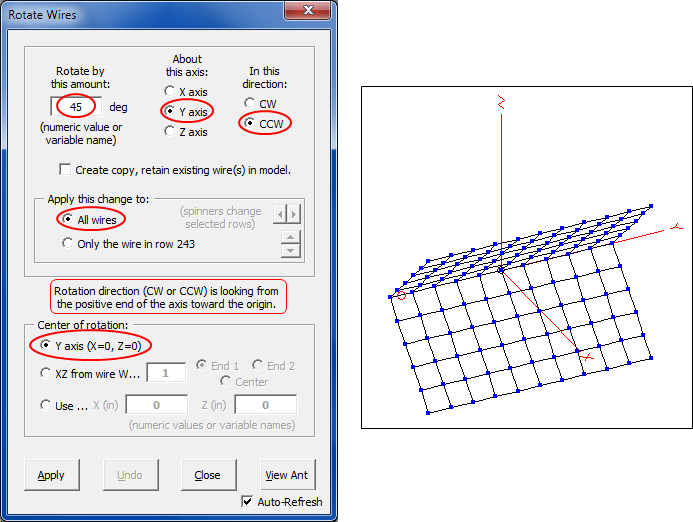Select the Use X/Z coordinates option
The width and height of the screenshot is (693, 522).
46,405
